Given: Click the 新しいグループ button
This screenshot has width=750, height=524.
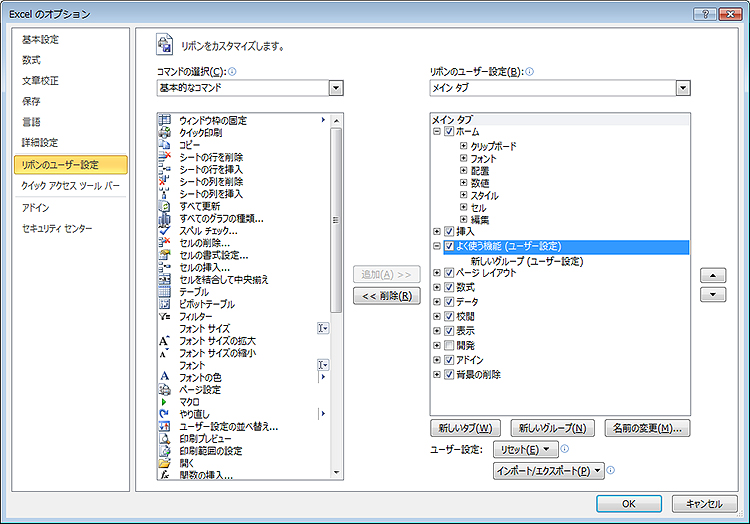Looking at the screenshot, I should [x=552, y=428].
